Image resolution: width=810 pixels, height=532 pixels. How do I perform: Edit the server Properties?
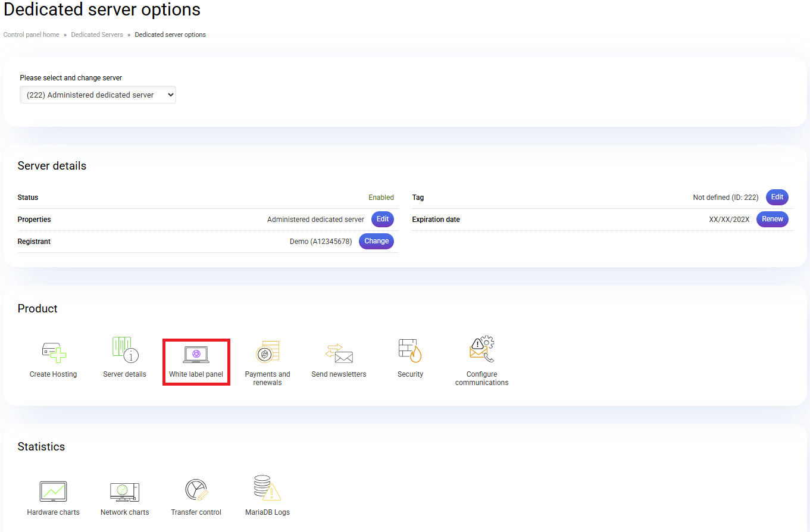point(383,219)
